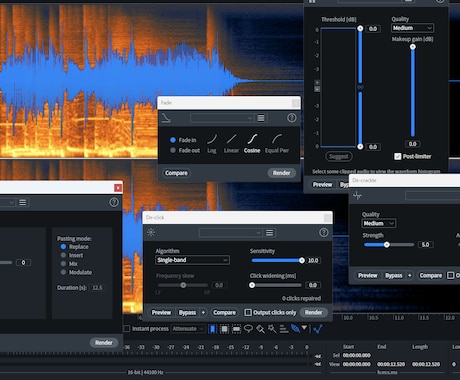Click the threshold link icon in De-clip
The width and height of the screenshot is (460, 380).
point(360,87)
